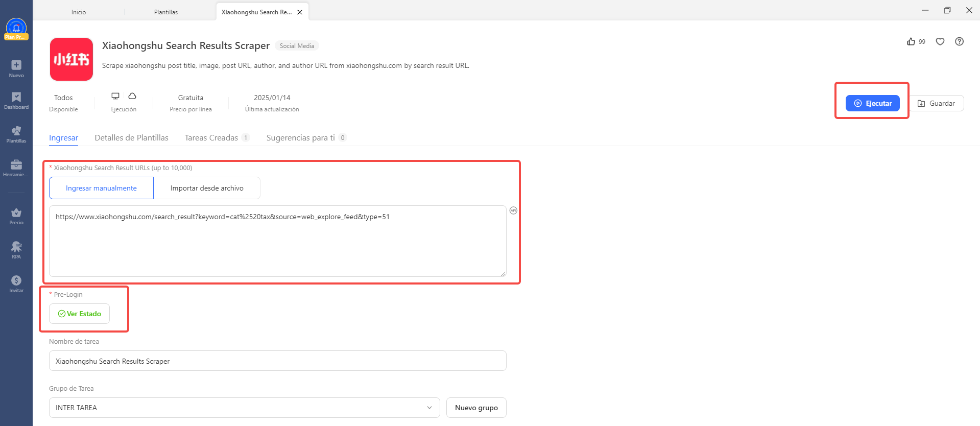The image size is (980, 426).
Task: Open the help question-mark icon
Action: pos(960,41)
